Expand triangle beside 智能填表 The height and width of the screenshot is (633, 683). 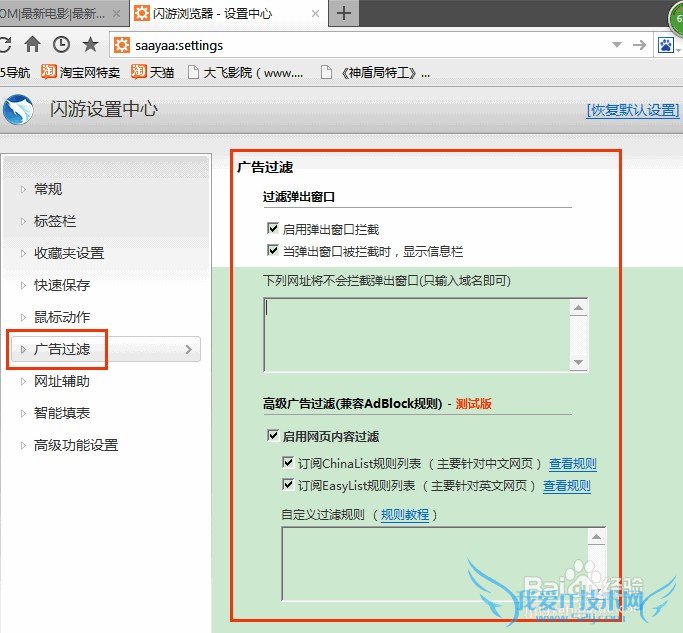[24, 413]
